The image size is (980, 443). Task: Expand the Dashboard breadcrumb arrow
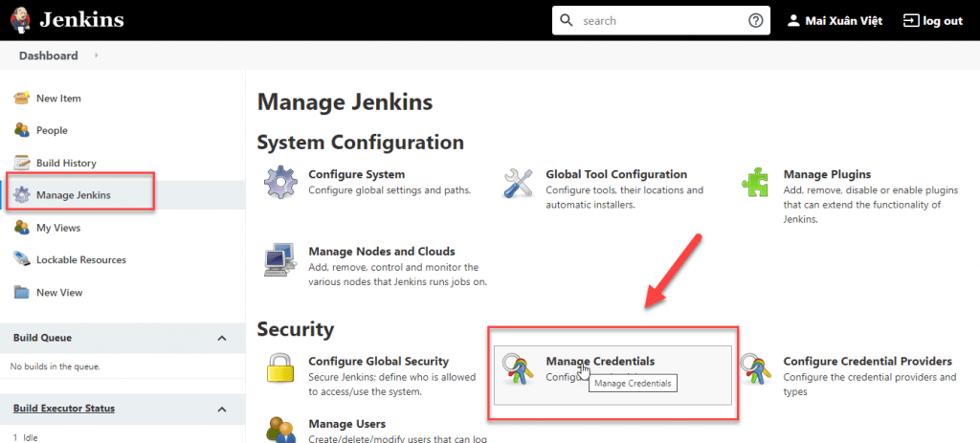(97, 55)
